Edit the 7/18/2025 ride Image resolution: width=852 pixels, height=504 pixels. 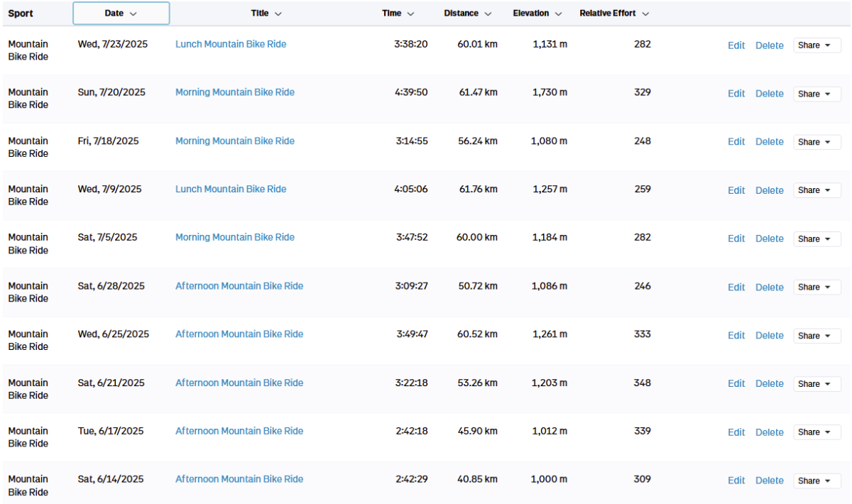(x=736, y=142)
